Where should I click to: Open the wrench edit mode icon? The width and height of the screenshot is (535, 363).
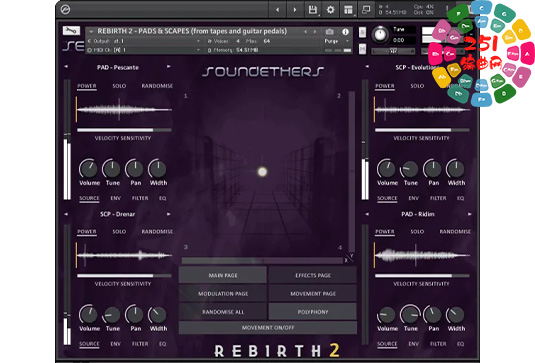71,31
